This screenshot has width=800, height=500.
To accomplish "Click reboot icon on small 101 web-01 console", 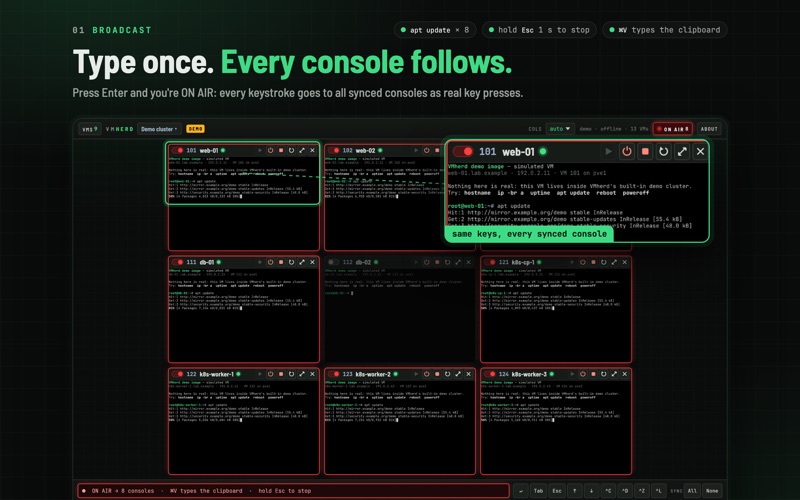I will pos(291,151).
